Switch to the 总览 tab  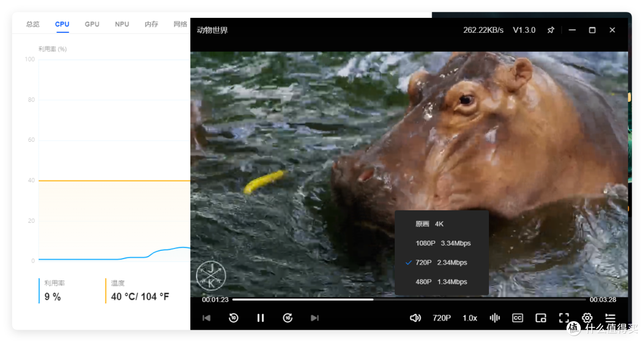tap(33, 24)
